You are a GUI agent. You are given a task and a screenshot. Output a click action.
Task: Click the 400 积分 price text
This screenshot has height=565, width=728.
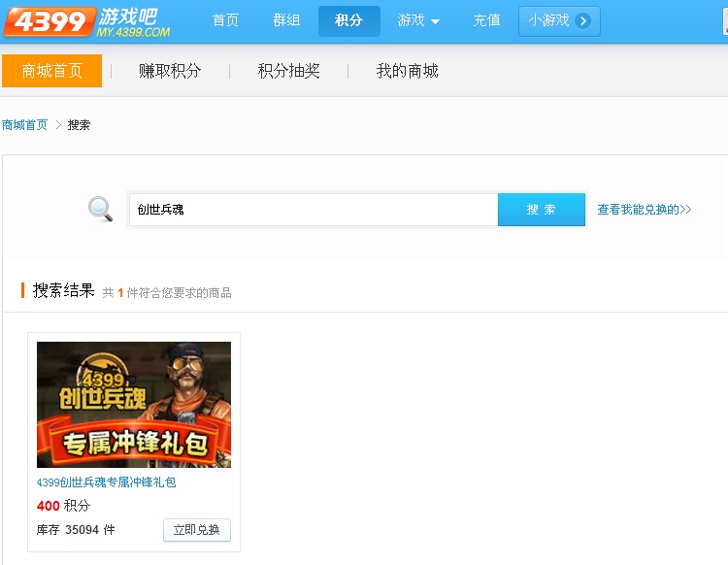(x=64, y=506)
